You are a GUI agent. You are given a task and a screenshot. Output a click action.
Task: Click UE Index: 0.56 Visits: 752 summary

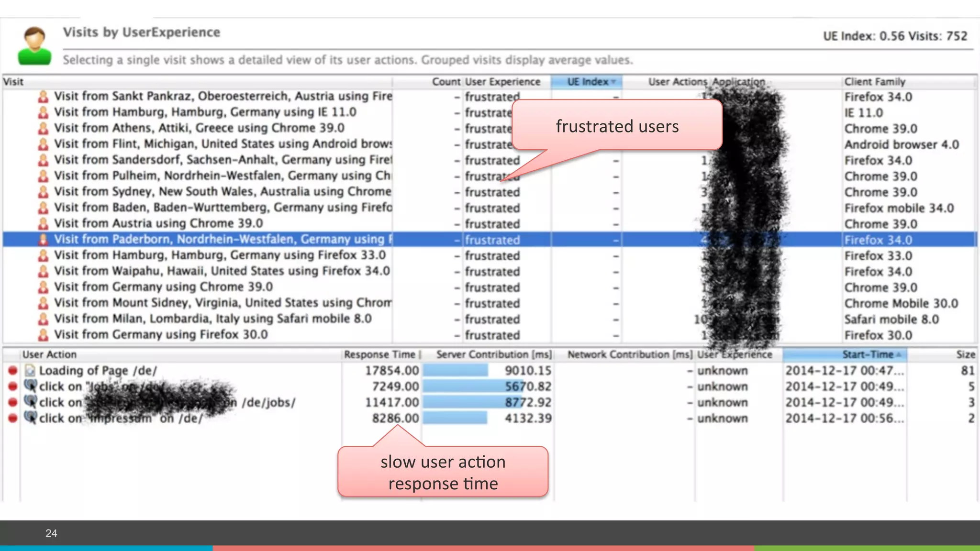(x=895, y=36)
